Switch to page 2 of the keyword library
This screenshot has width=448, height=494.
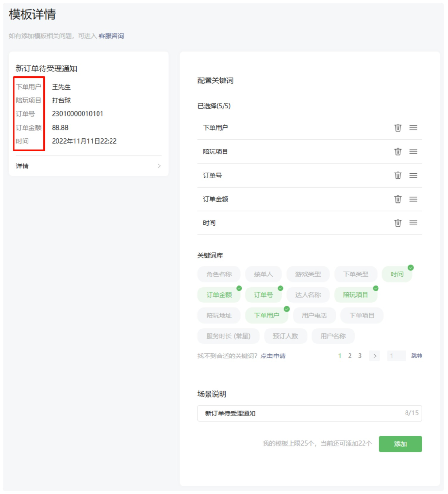(x=350, y=356)
